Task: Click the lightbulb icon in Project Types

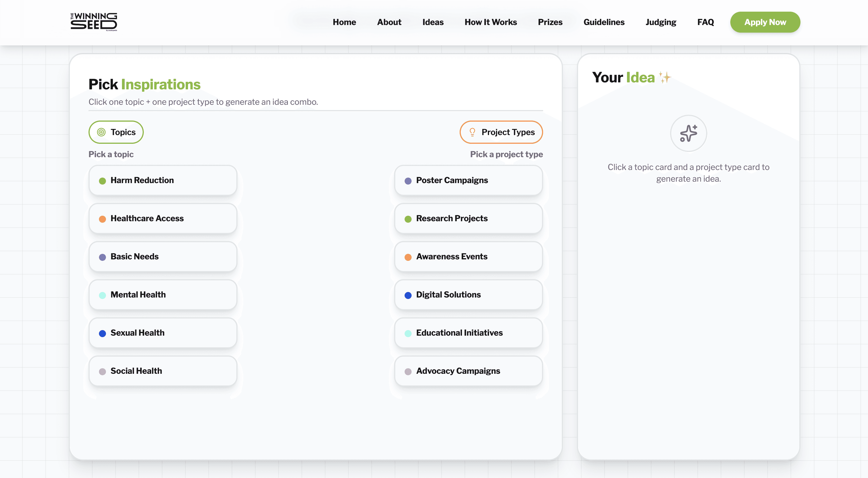Action: pyautogui.click(x=472, y=132)
